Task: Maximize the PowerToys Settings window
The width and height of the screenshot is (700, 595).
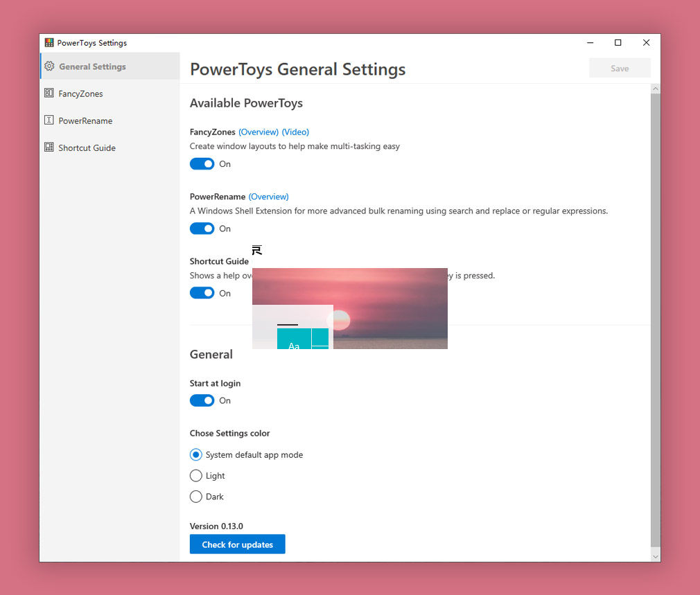Action: point(618,43)
